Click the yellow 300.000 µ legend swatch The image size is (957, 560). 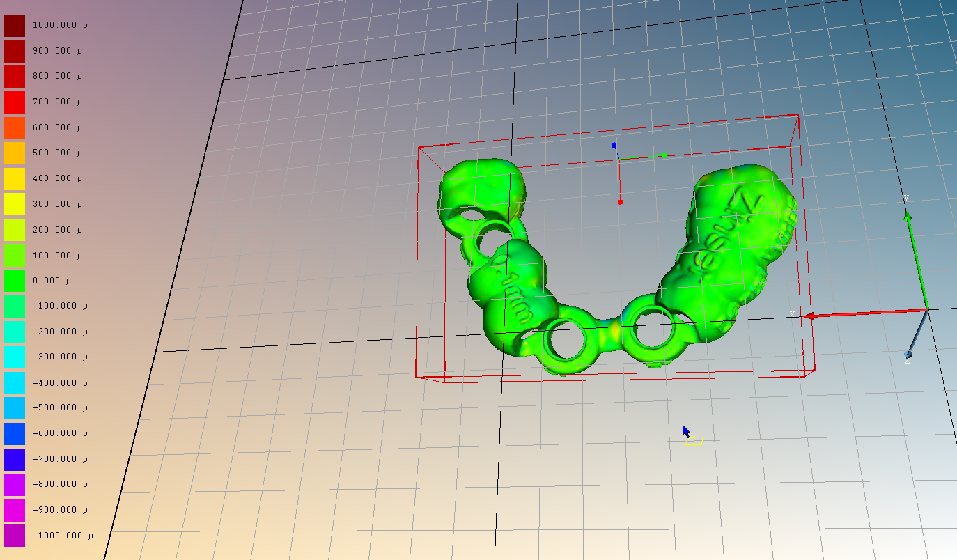tap(15, 204)
